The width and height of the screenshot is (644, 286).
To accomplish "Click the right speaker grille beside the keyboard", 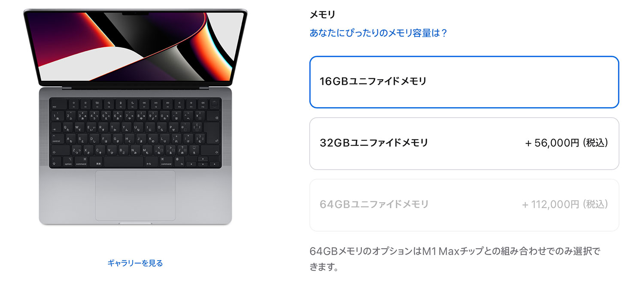I will (x=226, y=132).
